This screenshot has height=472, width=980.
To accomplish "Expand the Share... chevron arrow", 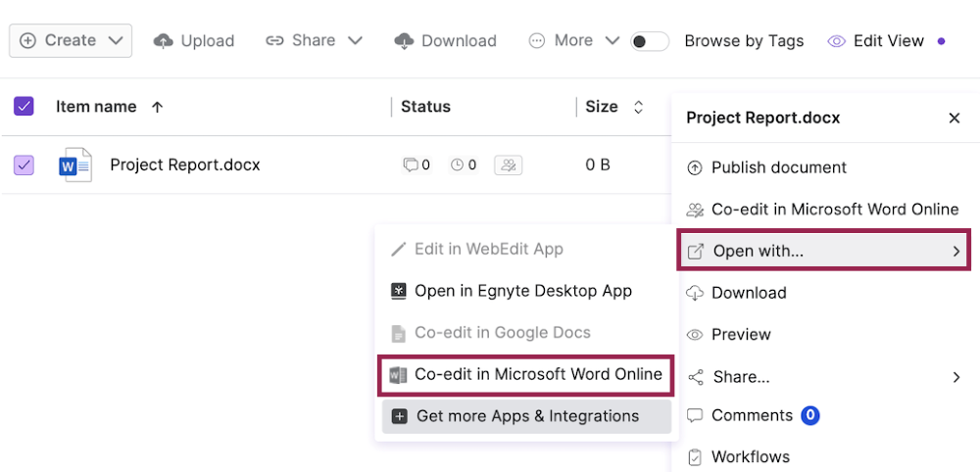I will point(956,377).
